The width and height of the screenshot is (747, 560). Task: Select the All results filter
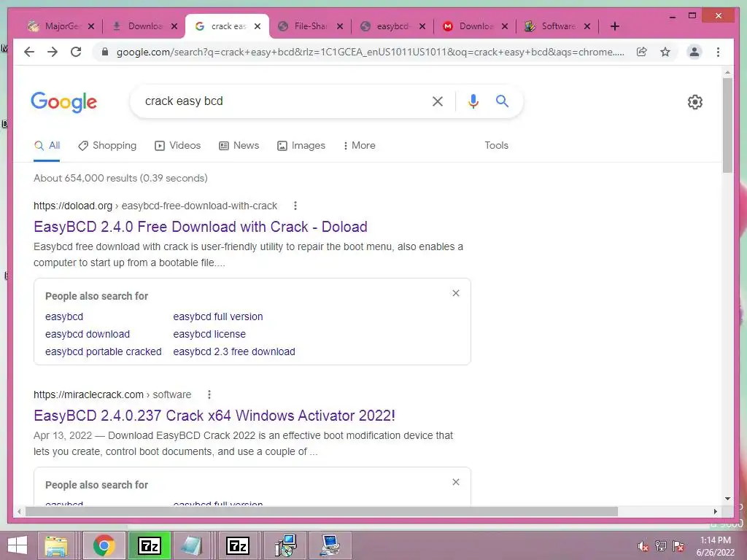pyautogui.click(x=47, y=146)
